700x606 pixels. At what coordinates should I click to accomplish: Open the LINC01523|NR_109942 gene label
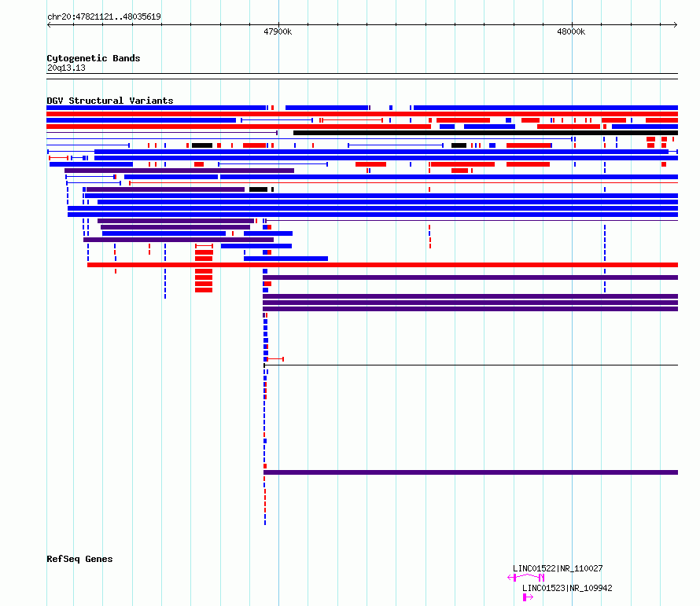point(567,588)
